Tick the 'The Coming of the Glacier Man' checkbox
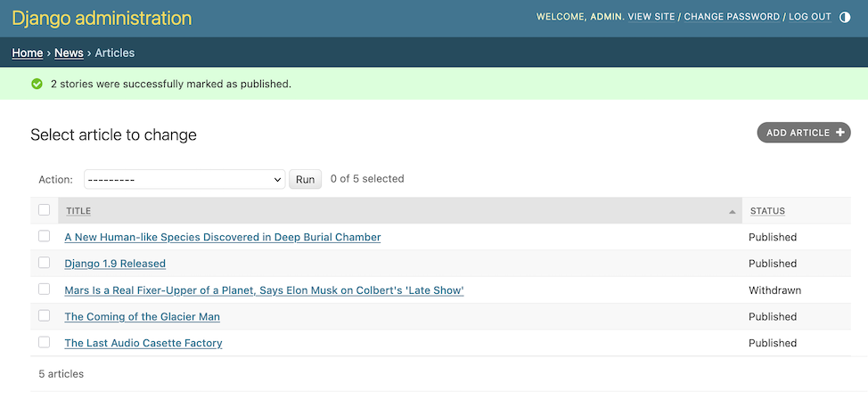The height and width of the screenshot is (399, 868). pos(45,316)
